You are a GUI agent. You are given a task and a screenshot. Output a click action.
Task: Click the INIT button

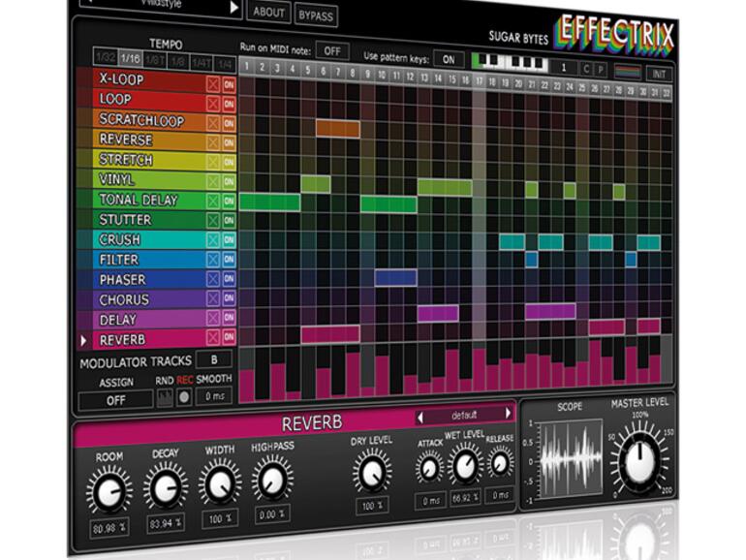click(659, 74)
